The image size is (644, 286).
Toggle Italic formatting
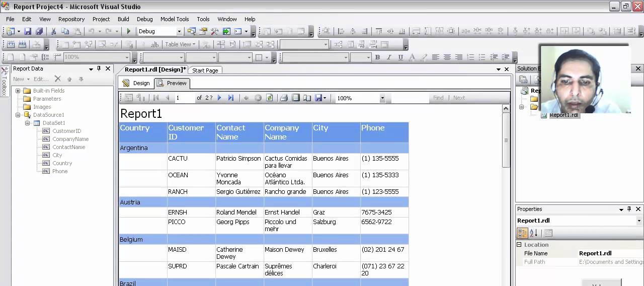389,57
